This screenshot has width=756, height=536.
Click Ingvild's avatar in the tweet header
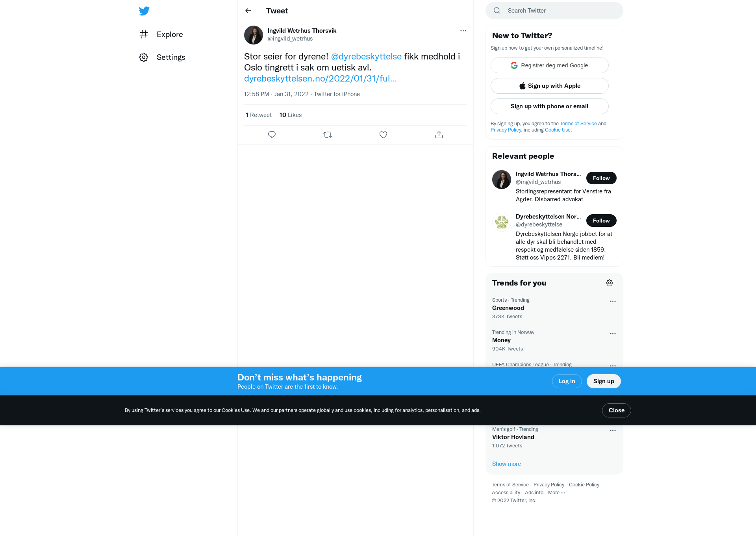(254, 35)
